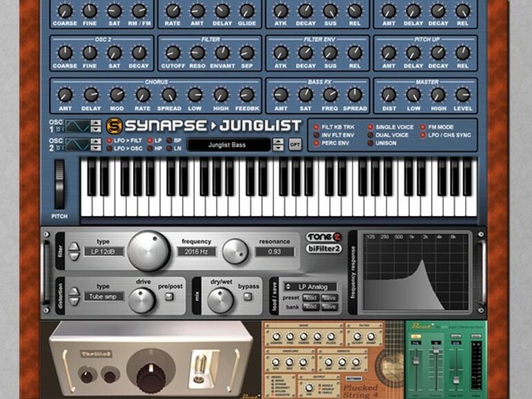Select BP filter mode

169,141
